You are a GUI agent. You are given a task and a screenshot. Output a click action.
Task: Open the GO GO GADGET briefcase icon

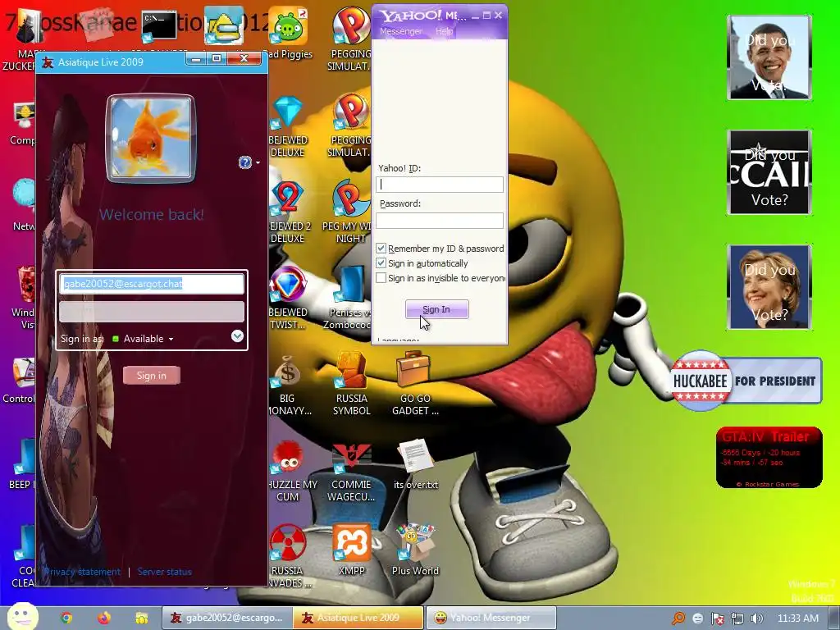(x=414, y=384)
